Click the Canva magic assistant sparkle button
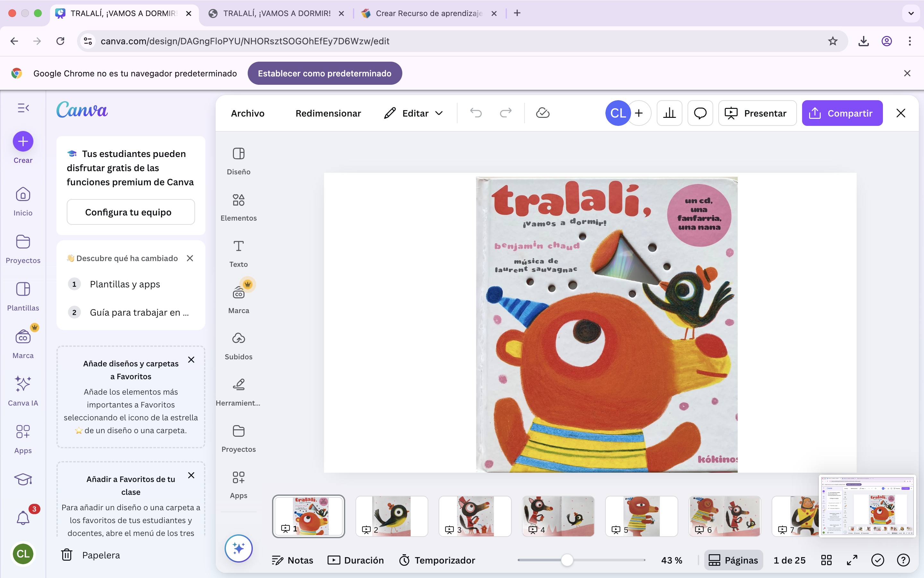924x578 pixels. tap(239, 548)
